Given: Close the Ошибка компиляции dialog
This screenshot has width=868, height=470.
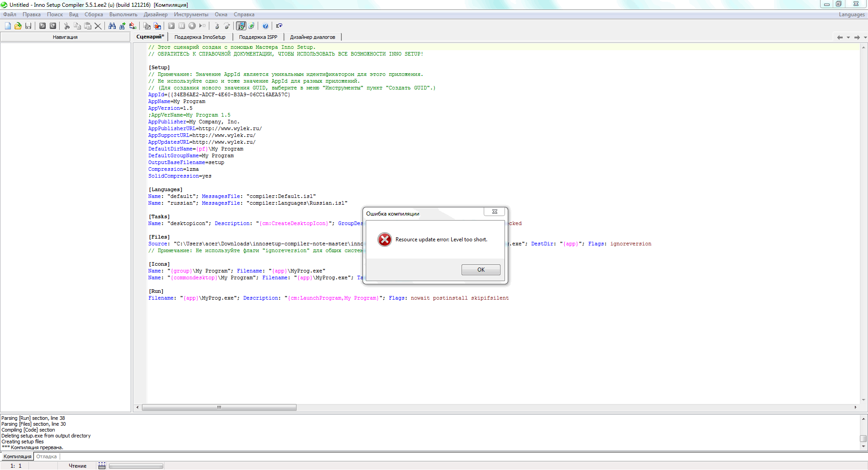Looking at the screenshot, I should click(x=495, y=211).
